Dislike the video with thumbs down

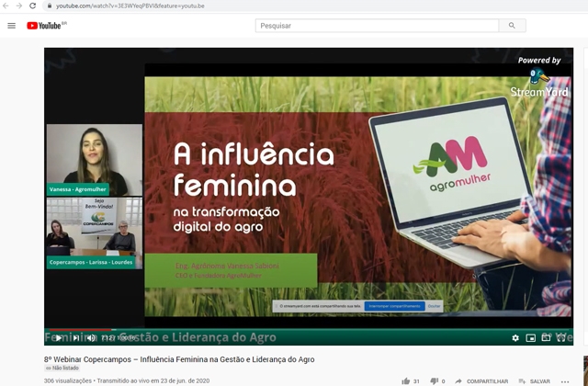434,381
